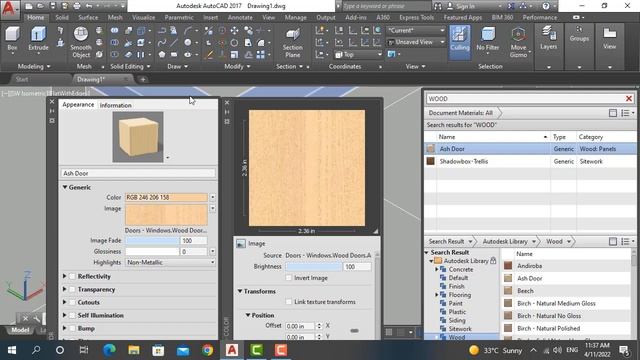Image resolution: width=640 pixels, height=360 pixels.
Task: Add a new drawing tab
Action: (x=143, y=80)
